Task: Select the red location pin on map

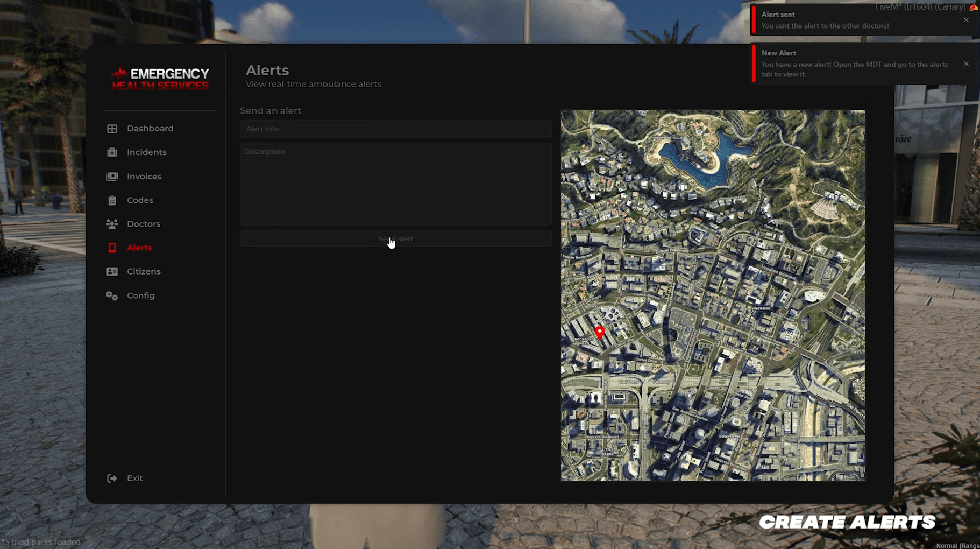Action: 600,332
